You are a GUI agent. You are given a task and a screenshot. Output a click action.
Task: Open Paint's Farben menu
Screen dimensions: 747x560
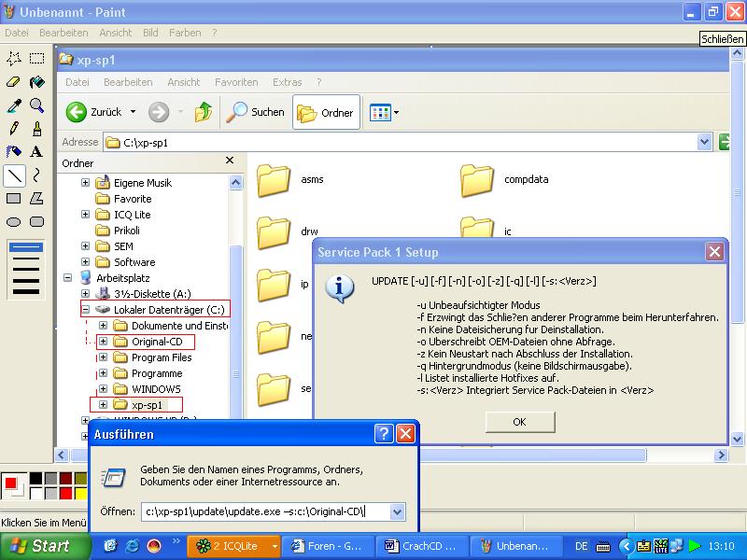point(185,33)
